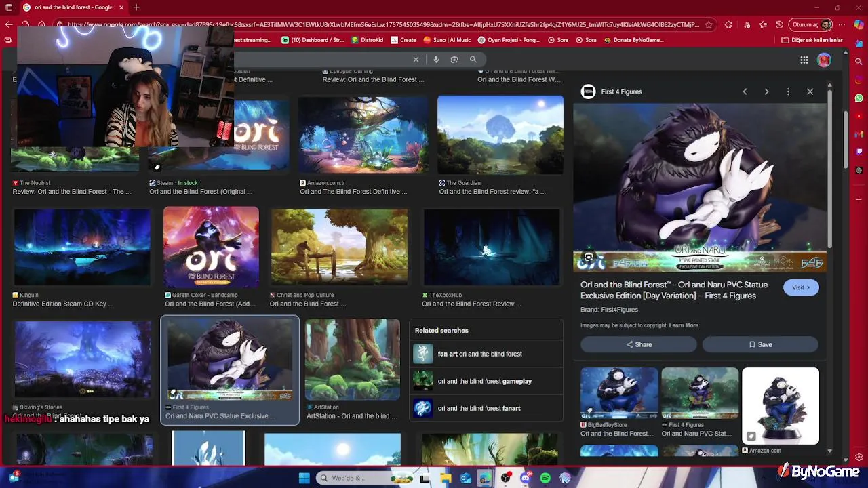
Task: Open the DistroKid bookmark
Action: tap(367, 40)
